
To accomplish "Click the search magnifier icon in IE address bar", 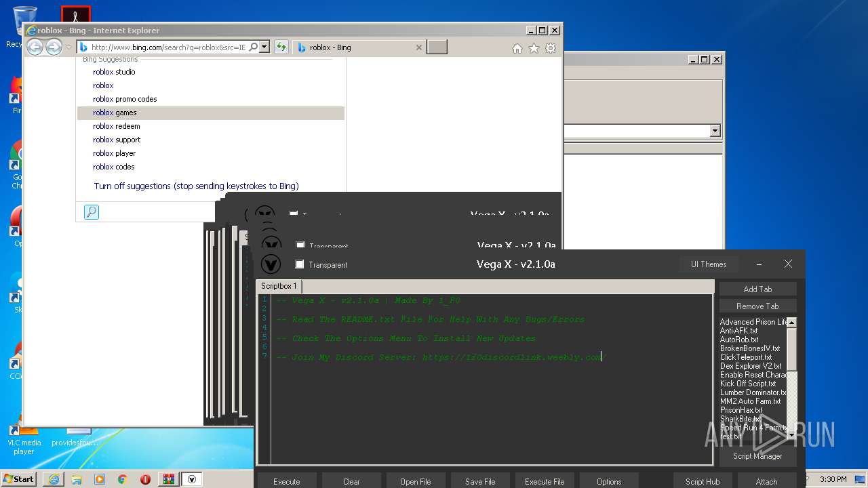I will pos(254,47).
